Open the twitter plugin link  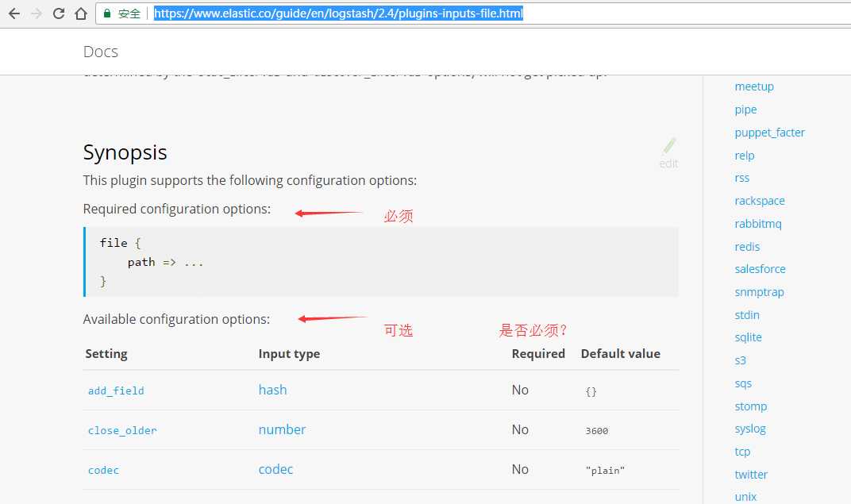coord(751,475)
